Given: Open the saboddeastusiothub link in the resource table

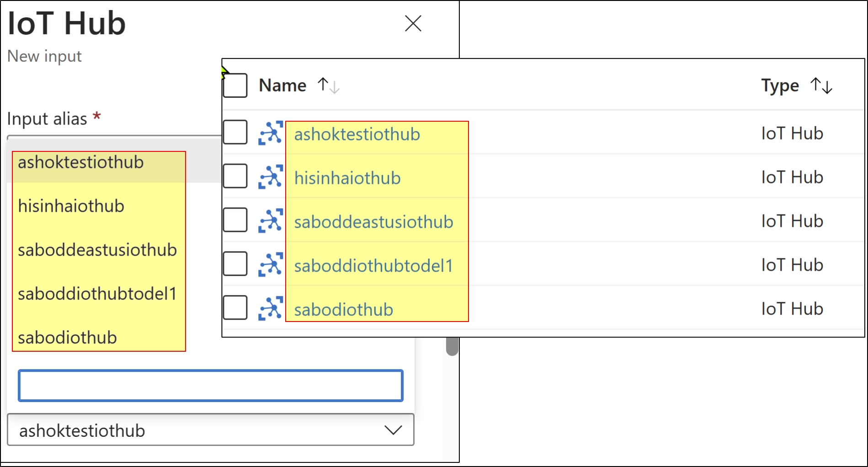Looking at the screenshot, I should click(374, 222).
